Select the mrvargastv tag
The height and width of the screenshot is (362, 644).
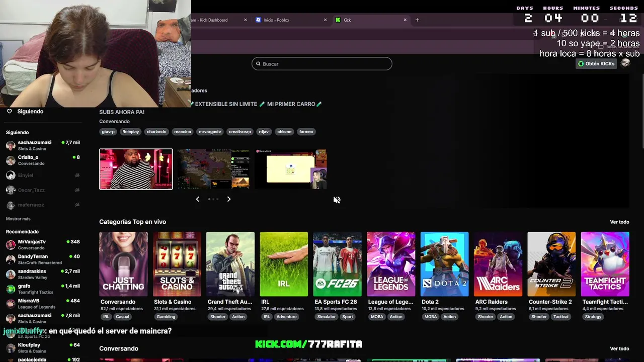coord(210,132)
